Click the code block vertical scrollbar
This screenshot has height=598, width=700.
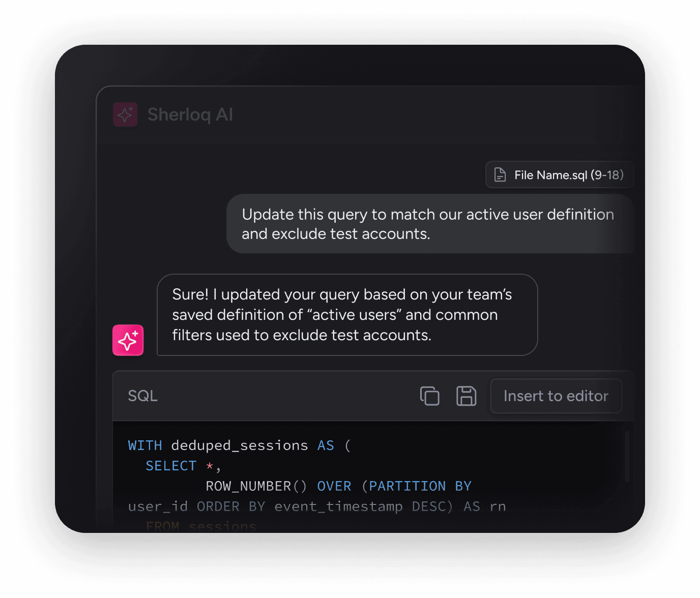[x=627, y=456]
